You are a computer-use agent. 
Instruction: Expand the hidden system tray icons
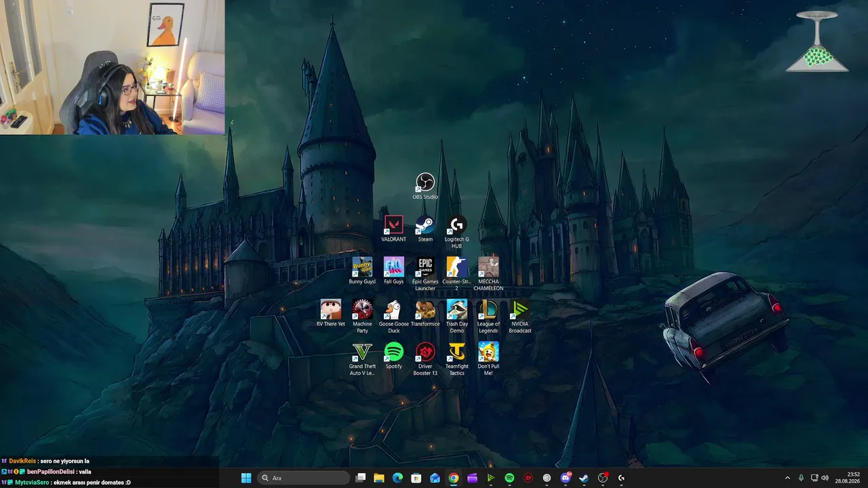787,478
